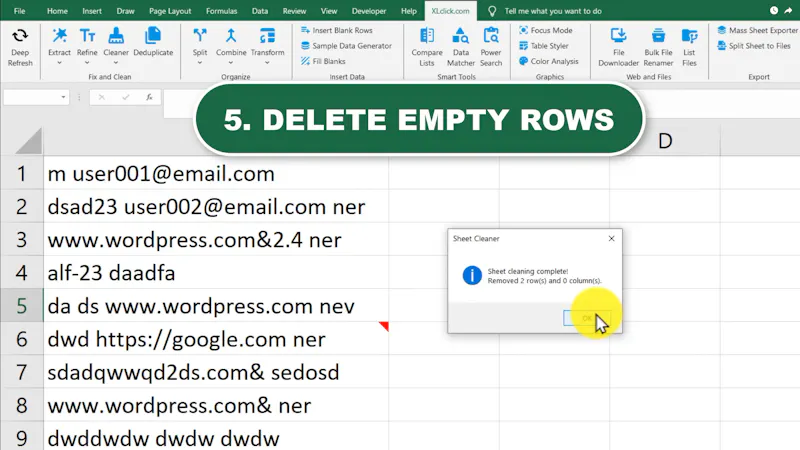Open Data Matcher tool
Viewport: 800px width, 450px height.
(x=461, y=47)
